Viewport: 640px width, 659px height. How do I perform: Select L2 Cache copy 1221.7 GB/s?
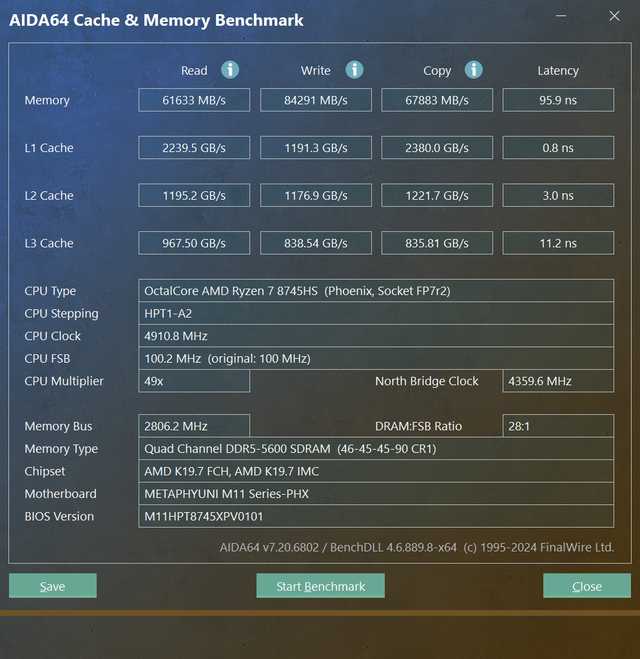[x=437, y=195]
